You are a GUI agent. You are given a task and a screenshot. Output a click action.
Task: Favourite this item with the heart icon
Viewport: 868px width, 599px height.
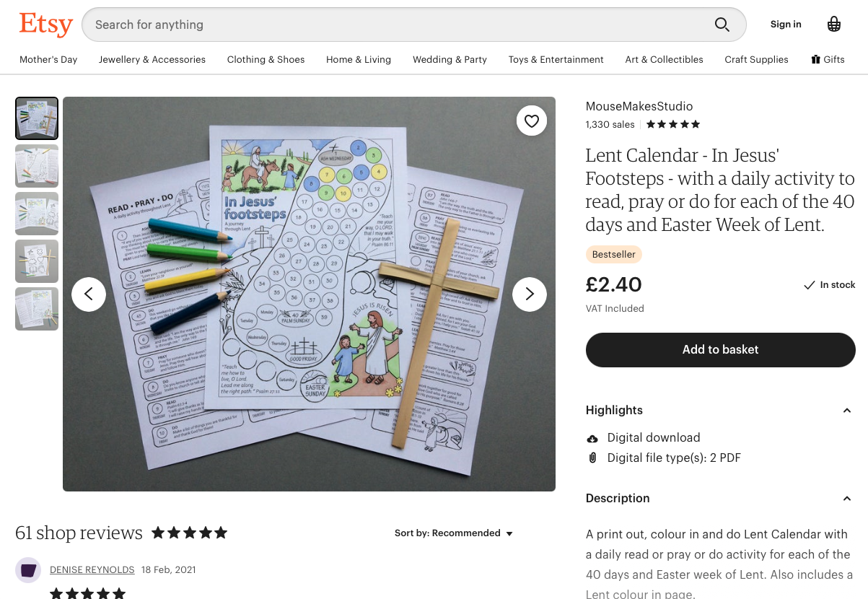pyautogui.click(x=532, y=121)
